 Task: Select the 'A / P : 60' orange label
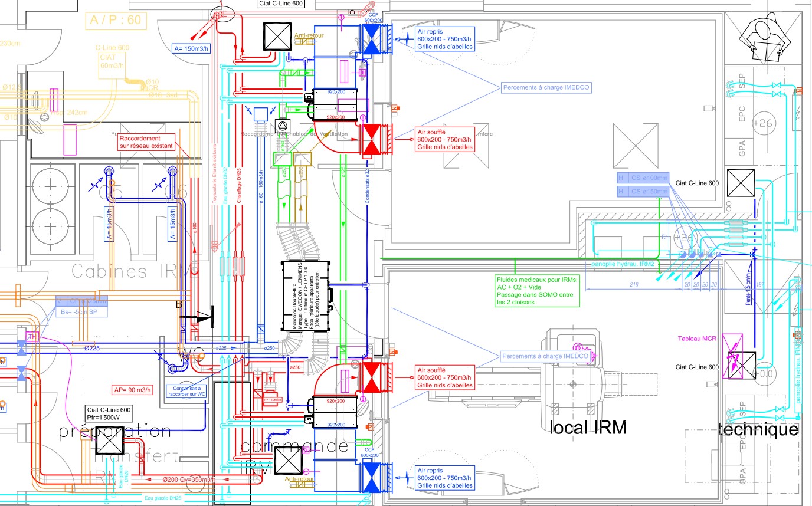point(116,21)
